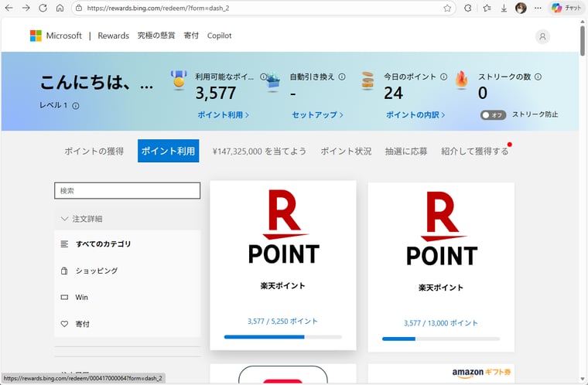Click the streak count 0 value

coord(483,93)
